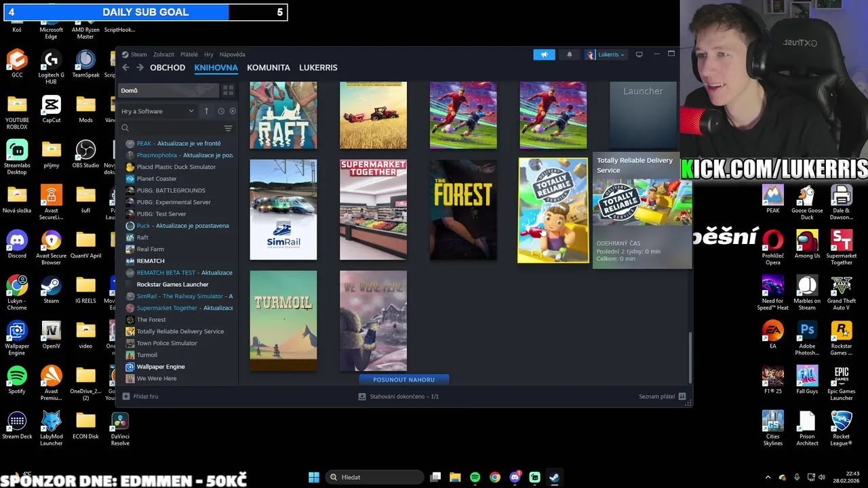
Task: Open the Nápověda menu
Action: (233, 54)
